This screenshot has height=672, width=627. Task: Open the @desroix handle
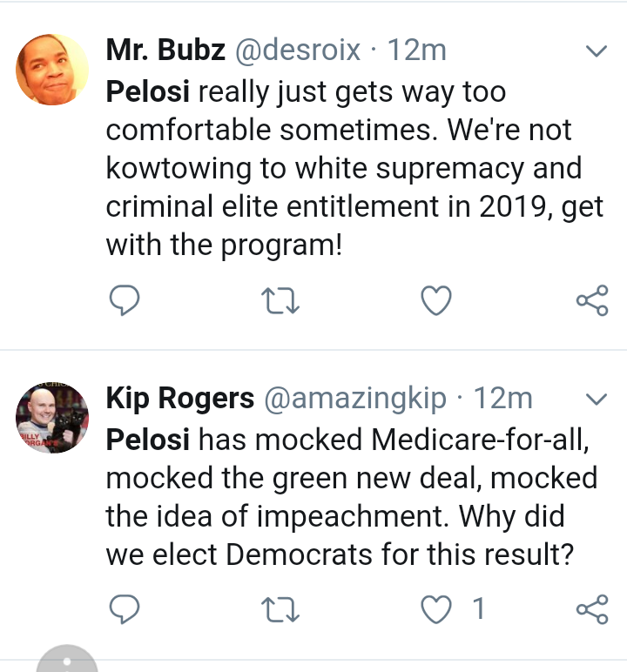point(298,50)
